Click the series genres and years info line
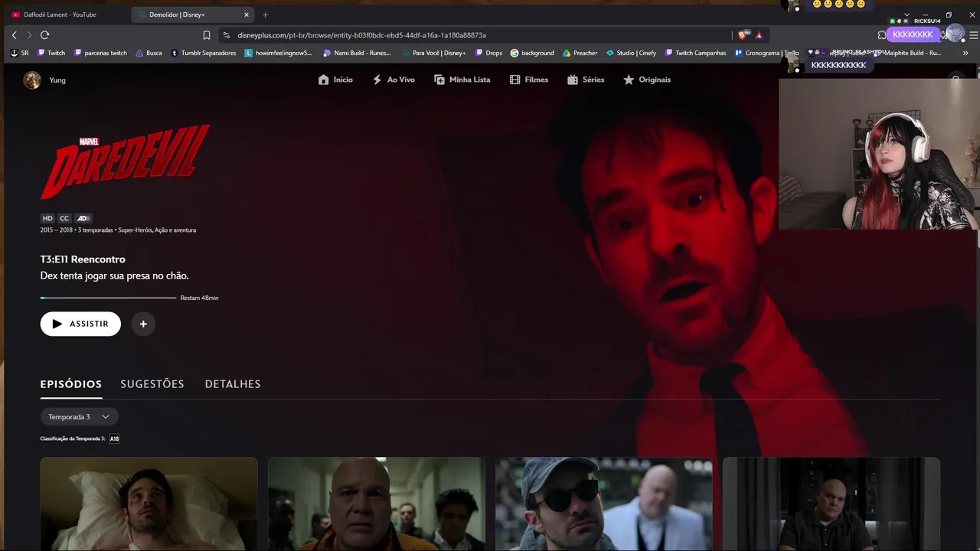 (x=118, y=230)
